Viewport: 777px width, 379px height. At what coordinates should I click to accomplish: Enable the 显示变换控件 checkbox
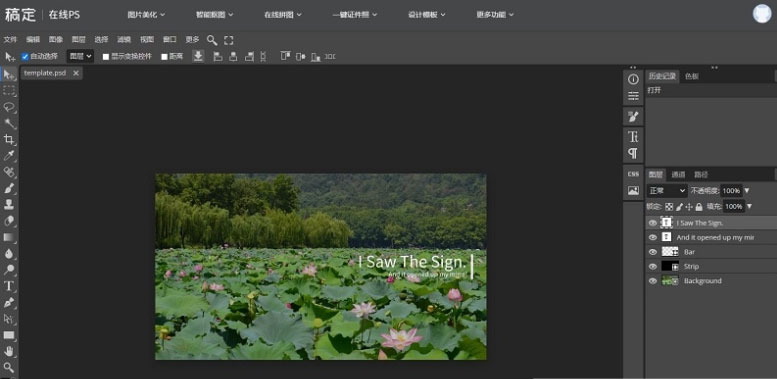[106, 56]
